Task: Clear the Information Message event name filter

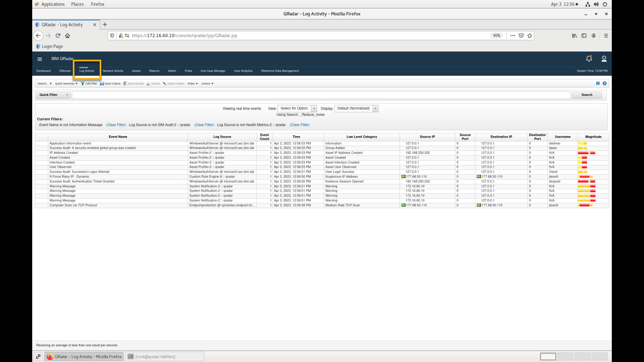Action: (116, 125)
